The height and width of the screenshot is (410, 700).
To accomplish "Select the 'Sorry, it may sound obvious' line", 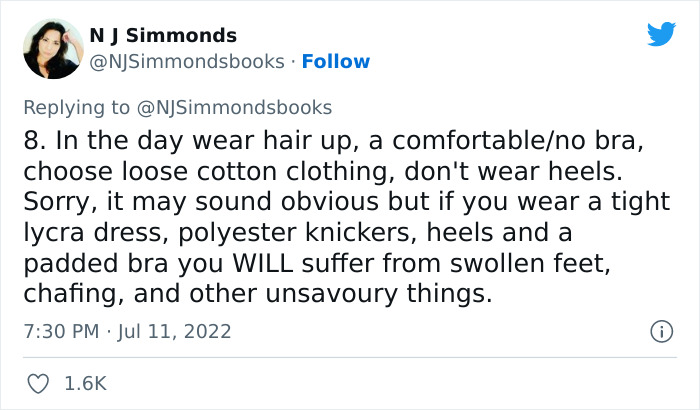I will click(347, 201).
